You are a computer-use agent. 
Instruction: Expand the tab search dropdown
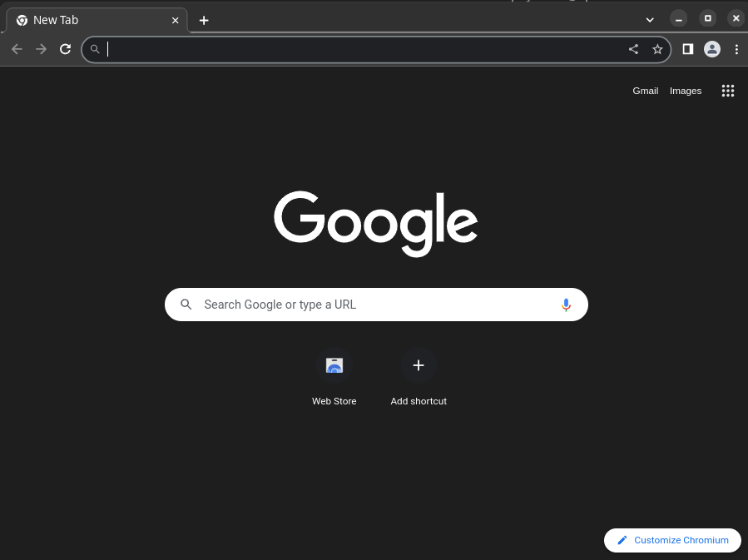(649, 20)
